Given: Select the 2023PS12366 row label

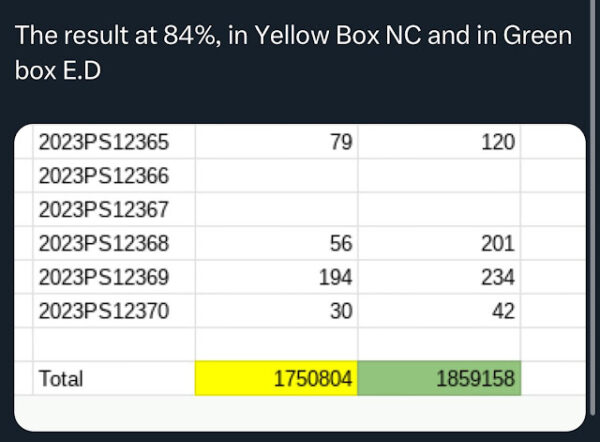Looking at the screenshot, I should (104, 177).
